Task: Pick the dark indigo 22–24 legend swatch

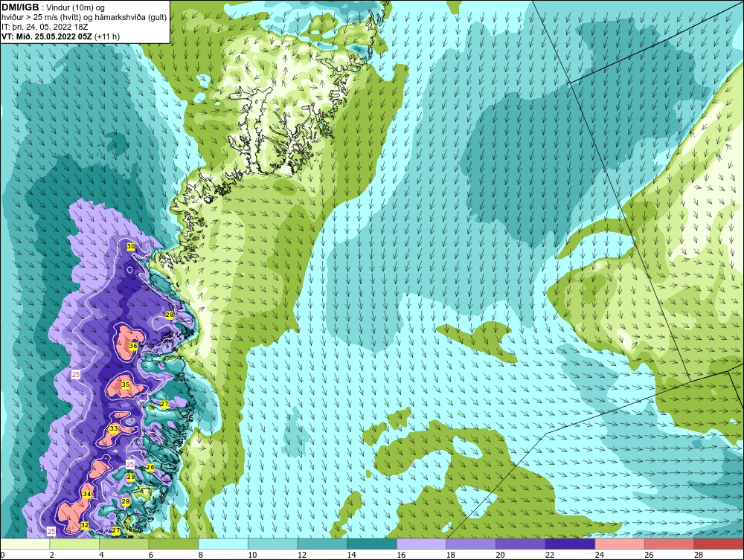Action: click(x=571, y=544)
